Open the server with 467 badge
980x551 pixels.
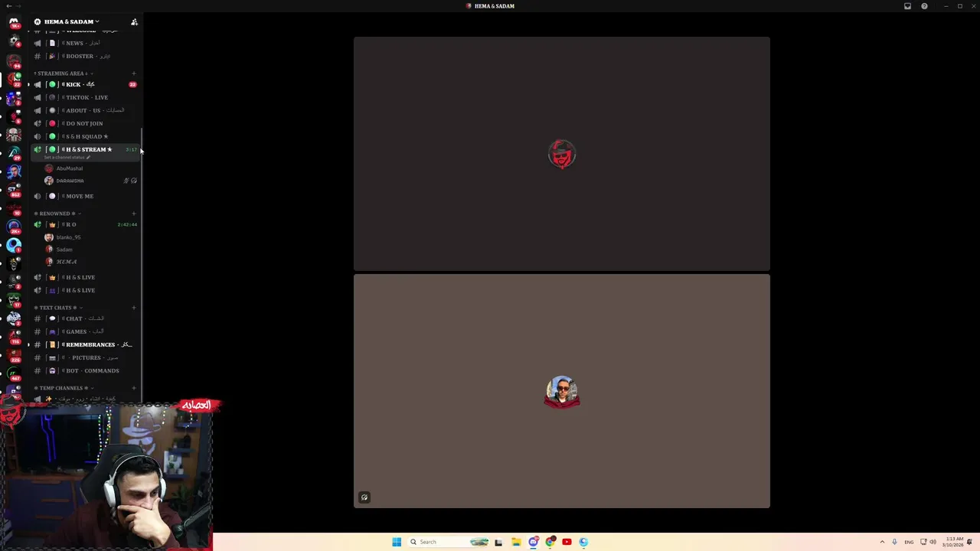point(14,374)
